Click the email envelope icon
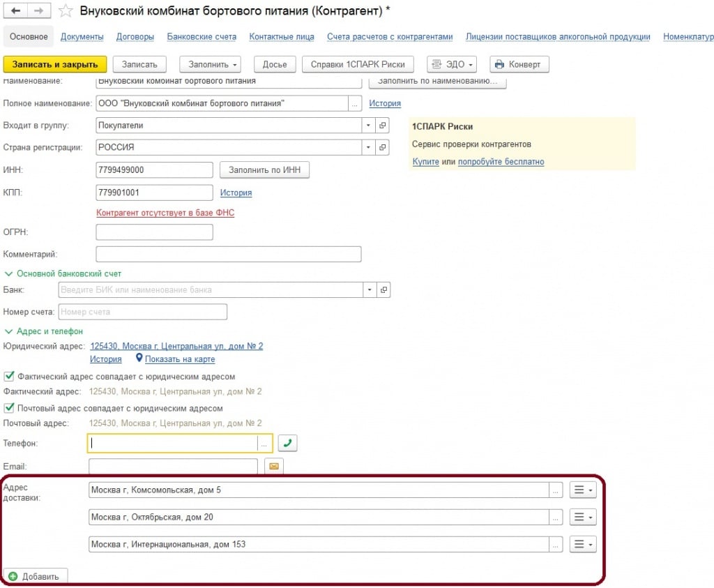The image size is (714, 588). point(273,467)
